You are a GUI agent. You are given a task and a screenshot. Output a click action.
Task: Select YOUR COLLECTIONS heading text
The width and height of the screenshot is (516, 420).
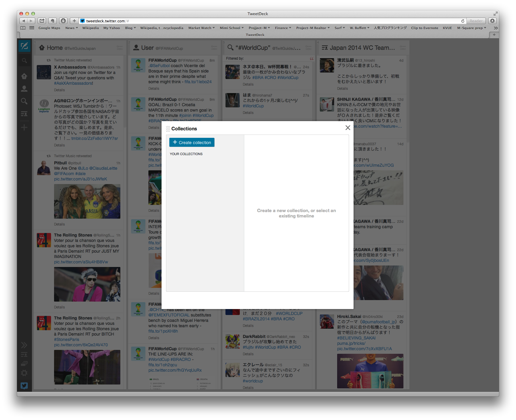tap(186, 154)
